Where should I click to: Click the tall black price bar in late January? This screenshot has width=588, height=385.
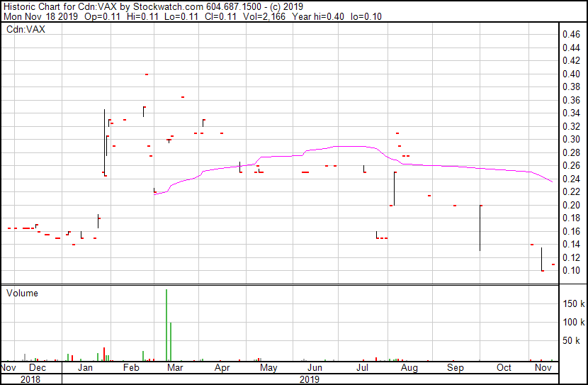click(104, 142)
